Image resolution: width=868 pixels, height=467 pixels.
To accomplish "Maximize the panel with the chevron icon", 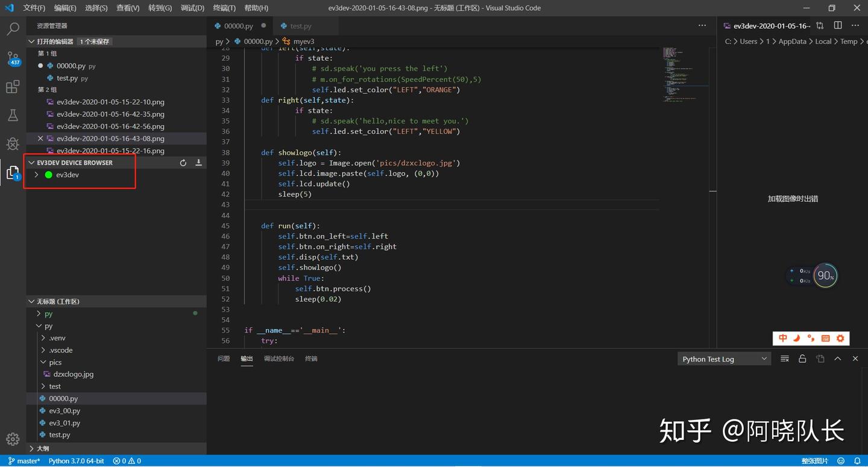I will pyautogui.click(x=837, y=359).
